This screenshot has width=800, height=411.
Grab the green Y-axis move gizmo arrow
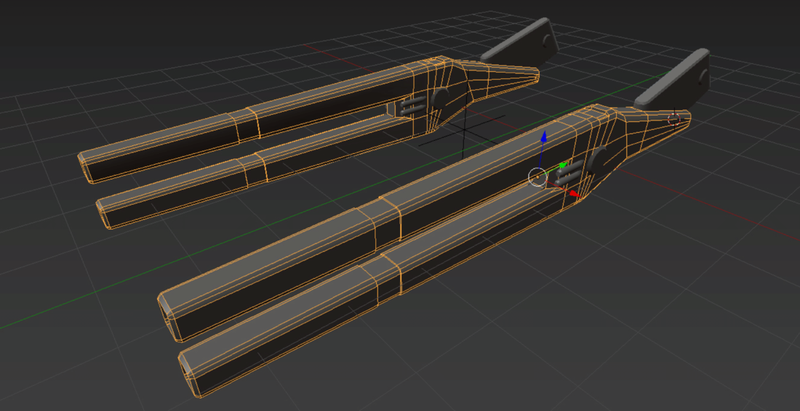click(x=563, y=165)
